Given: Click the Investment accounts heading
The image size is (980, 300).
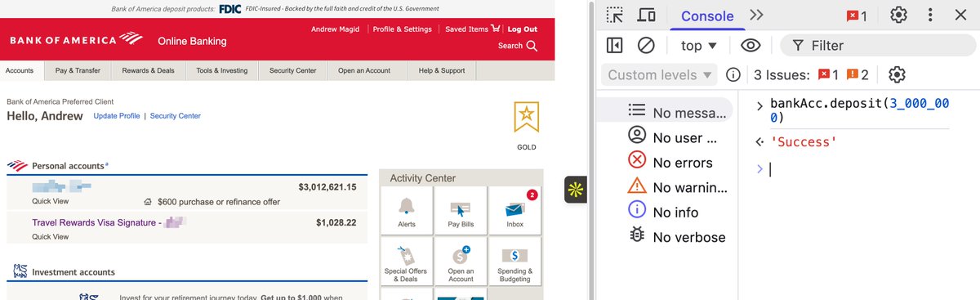Looking at the screenshot, I should [x=73, y=272].
